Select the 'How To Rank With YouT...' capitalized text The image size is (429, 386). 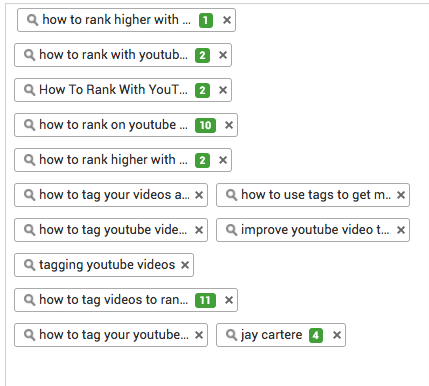click(113, 90)
